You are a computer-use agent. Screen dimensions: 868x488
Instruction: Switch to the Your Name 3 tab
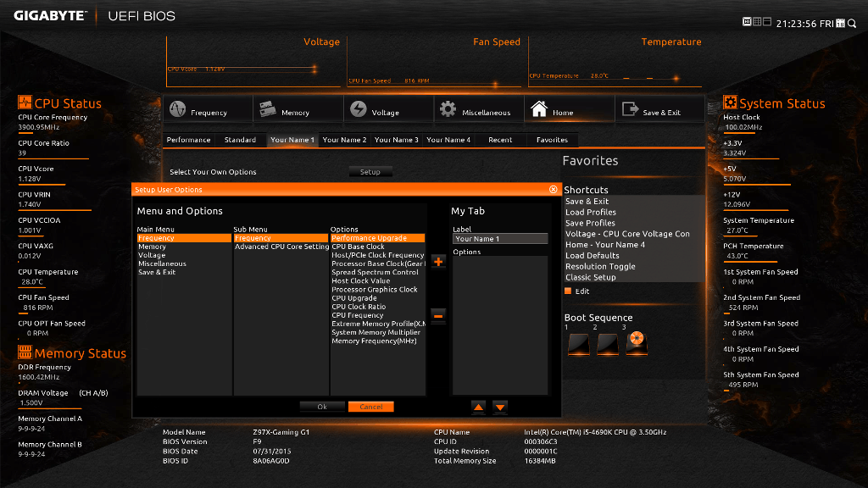(x=397, y=140)
